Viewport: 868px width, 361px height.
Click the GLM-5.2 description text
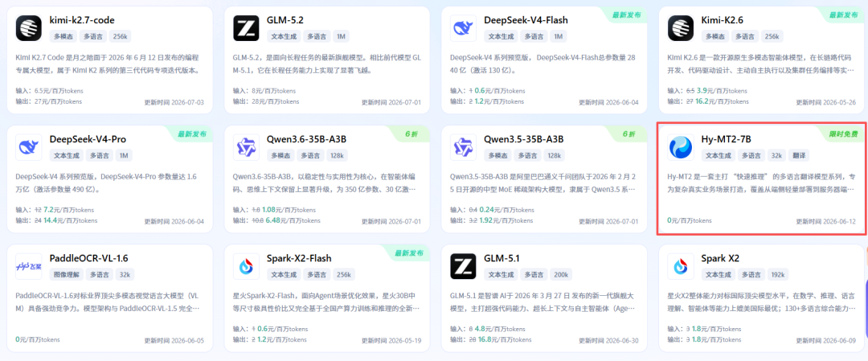click(326, 64)
